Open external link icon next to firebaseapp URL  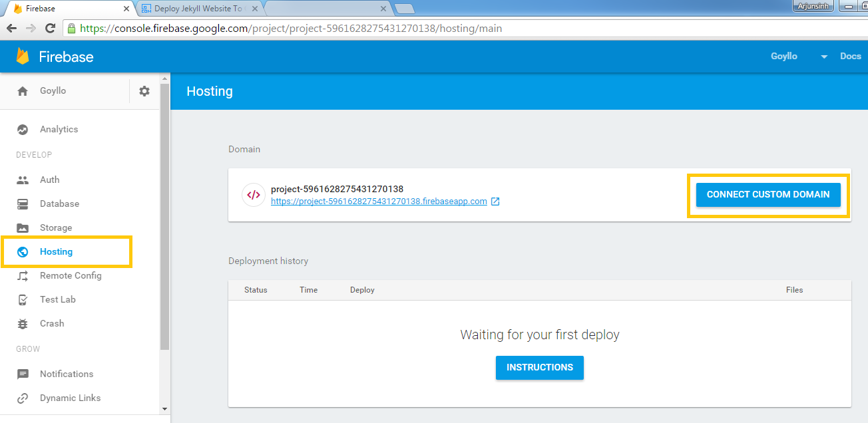click(495, 202)
